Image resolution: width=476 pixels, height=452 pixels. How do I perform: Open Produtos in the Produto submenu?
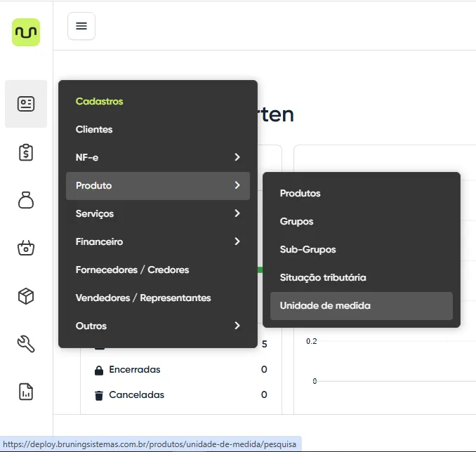pos(300,193)
